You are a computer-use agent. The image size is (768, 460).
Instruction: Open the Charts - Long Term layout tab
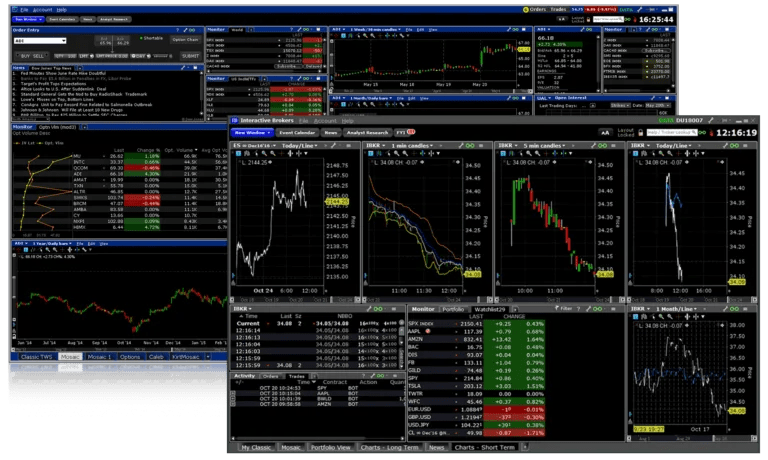click(x=390, y=447)
